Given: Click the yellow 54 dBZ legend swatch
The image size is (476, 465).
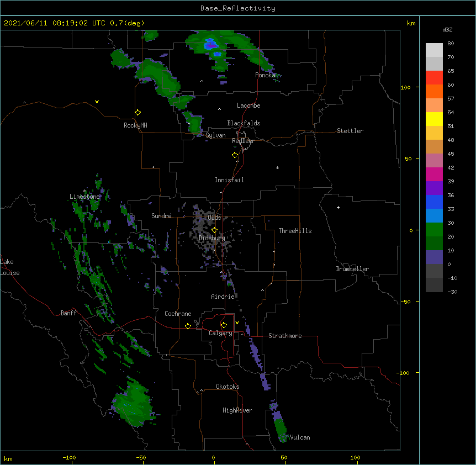Looking at the screenshot, I should tap(434, 119).
